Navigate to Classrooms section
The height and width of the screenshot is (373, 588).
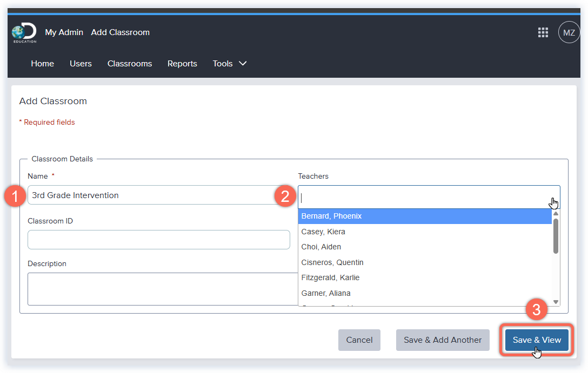coord(130,64)
